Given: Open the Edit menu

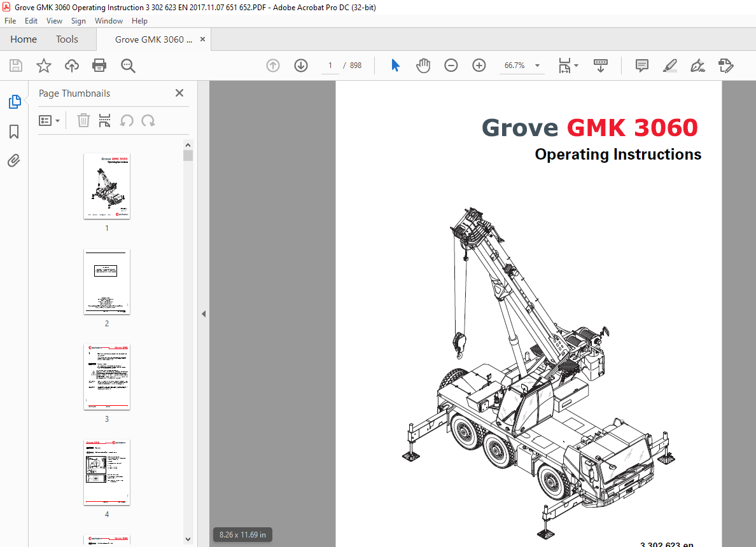Looking at the screenshot, I should point(31,21).
